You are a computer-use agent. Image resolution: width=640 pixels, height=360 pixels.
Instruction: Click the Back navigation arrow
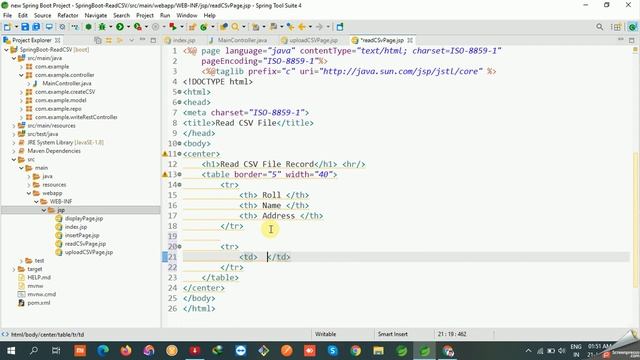pos(302,27)
